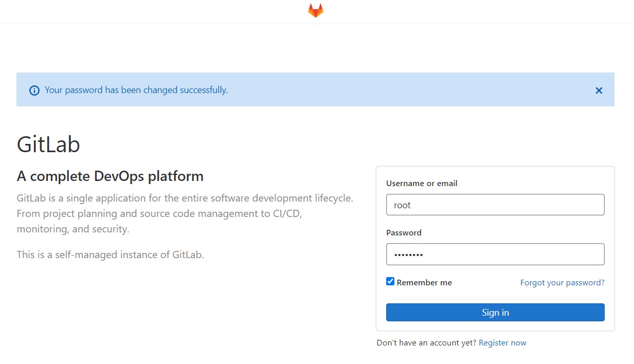The image size is (634, 364).
Task: Click the info icon in the alert banner
Action: point(34,90)
